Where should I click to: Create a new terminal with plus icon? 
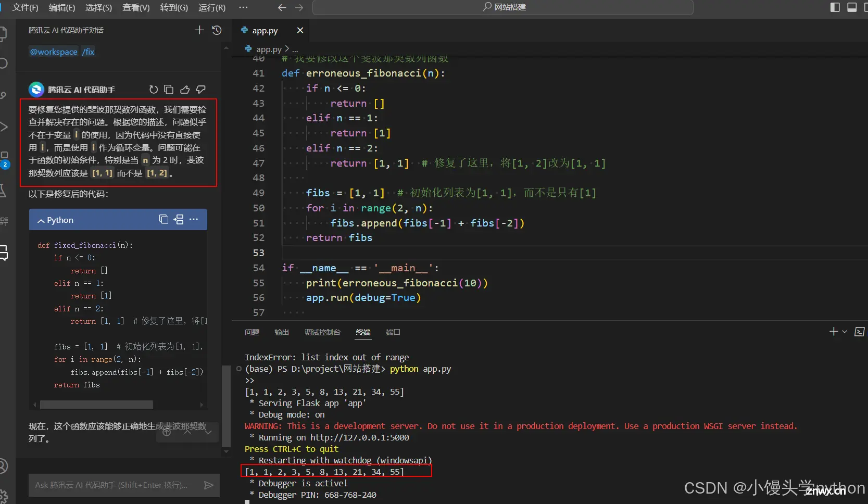pyautogui.click(x=833, y=332)
